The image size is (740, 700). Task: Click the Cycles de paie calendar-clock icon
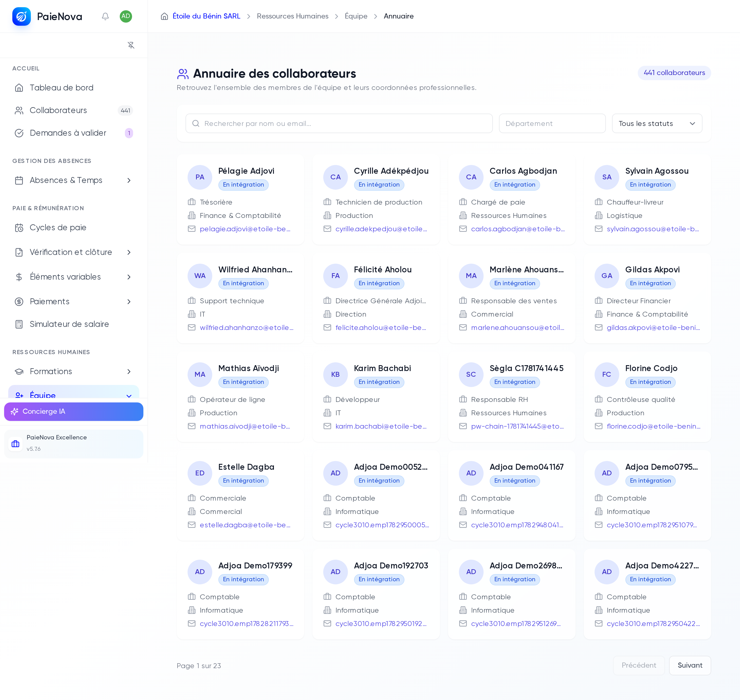19,228
